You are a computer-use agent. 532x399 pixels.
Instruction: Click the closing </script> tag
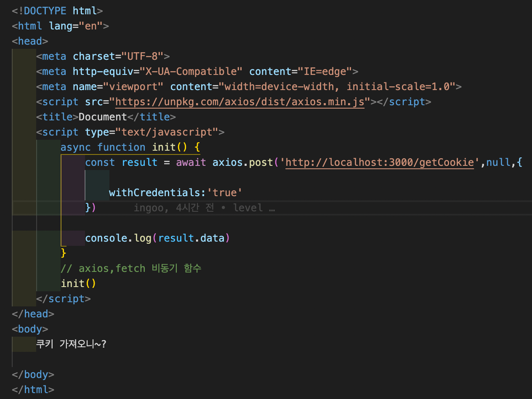pos(63,298)
